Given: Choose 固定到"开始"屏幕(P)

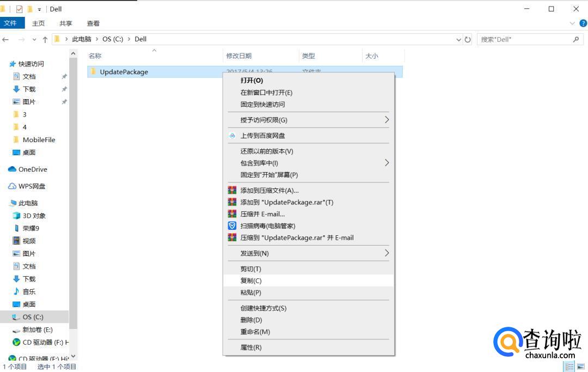Looking at the screenshot, I should pyautogui.click(x=309, y=175).
